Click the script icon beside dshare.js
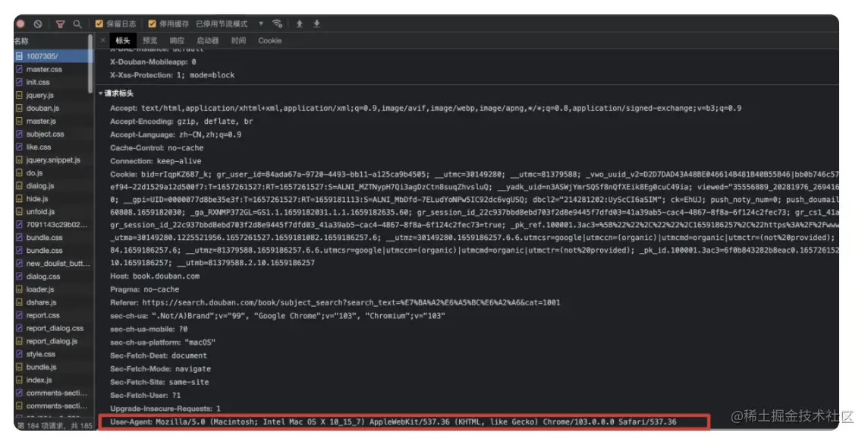Image resolution: width=868 pixels, height=439 pixels. [x=20, y=302]
